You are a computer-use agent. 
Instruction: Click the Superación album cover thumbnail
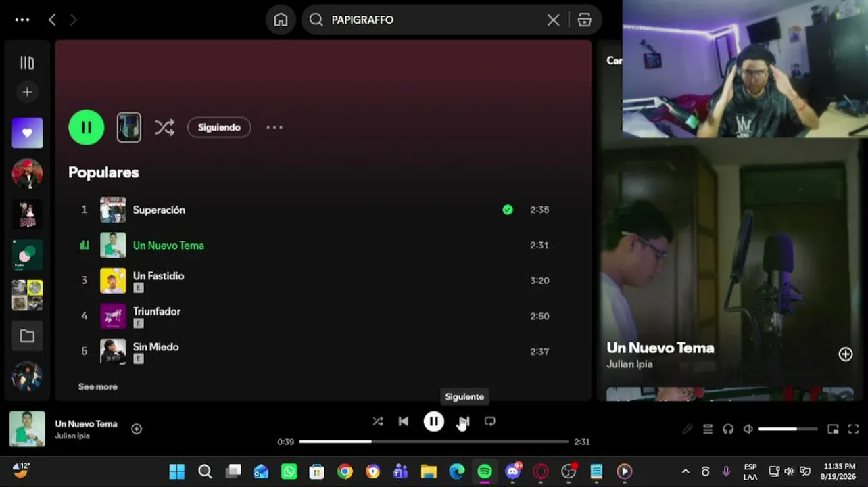point(113,210)
